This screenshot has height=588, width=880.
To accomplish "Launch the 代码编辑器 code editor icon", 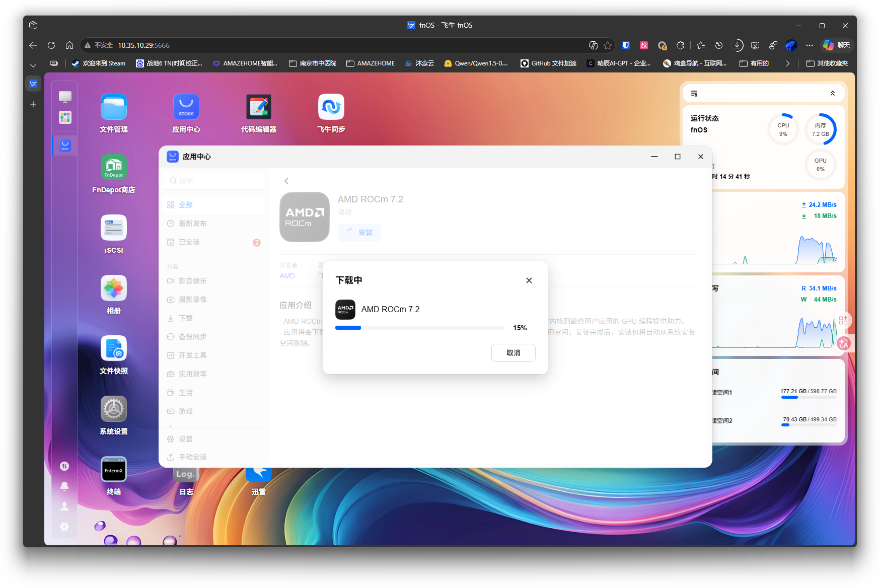I will pos(259,107).
